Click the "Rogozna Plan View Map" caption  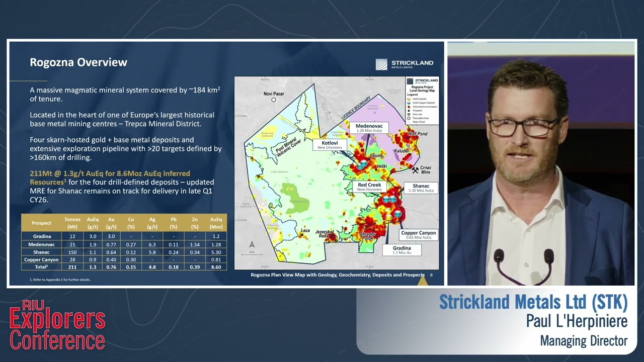point(338,275)
